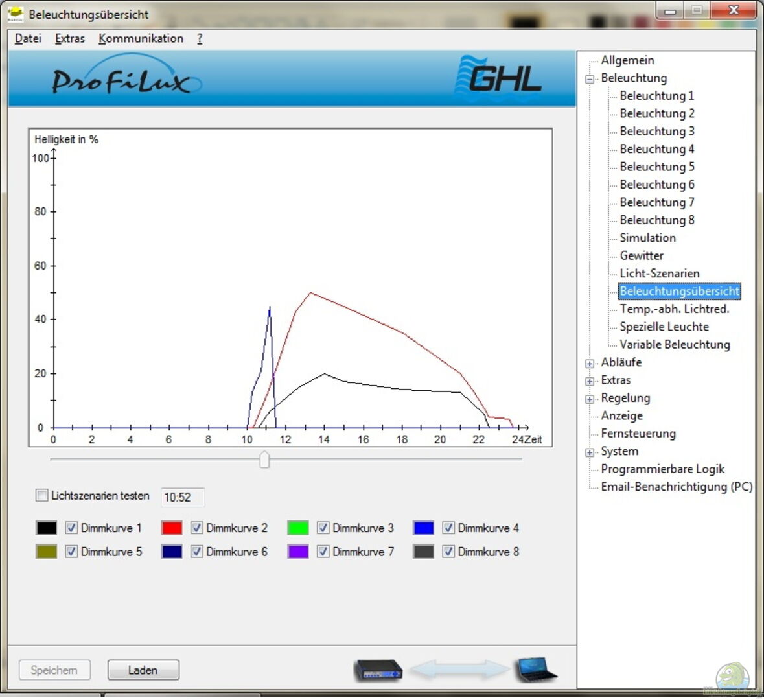This screenshot has width=764, height=700.
Task: Open the Datei menu
Action: tap(28, 39)
